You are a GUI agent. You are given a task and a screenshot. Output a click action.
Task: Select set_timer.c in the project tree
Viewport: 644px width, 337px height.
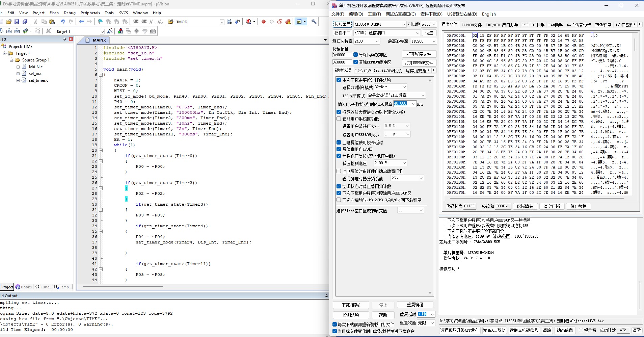[x=38, y=80]
